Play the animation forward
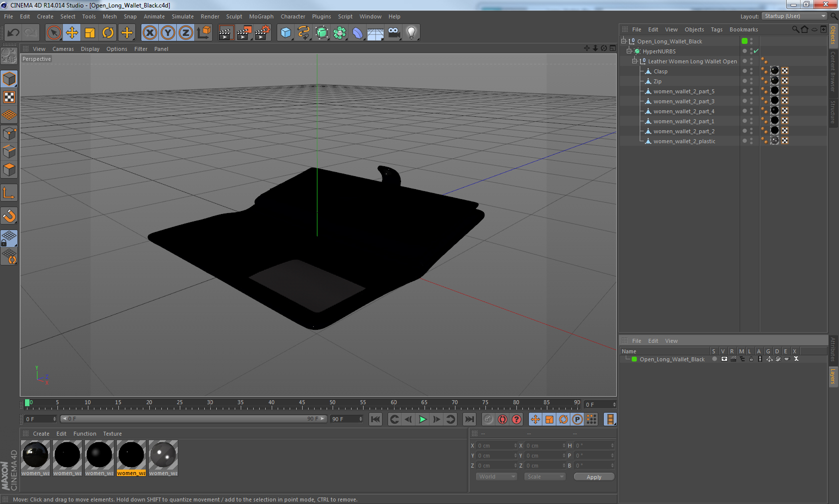Viewport: 839px width, 504px height. 422,419
